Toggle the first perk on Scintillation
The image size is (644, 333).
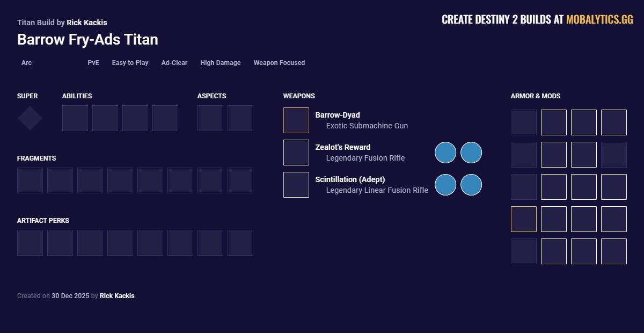click(x=445, y=185)
